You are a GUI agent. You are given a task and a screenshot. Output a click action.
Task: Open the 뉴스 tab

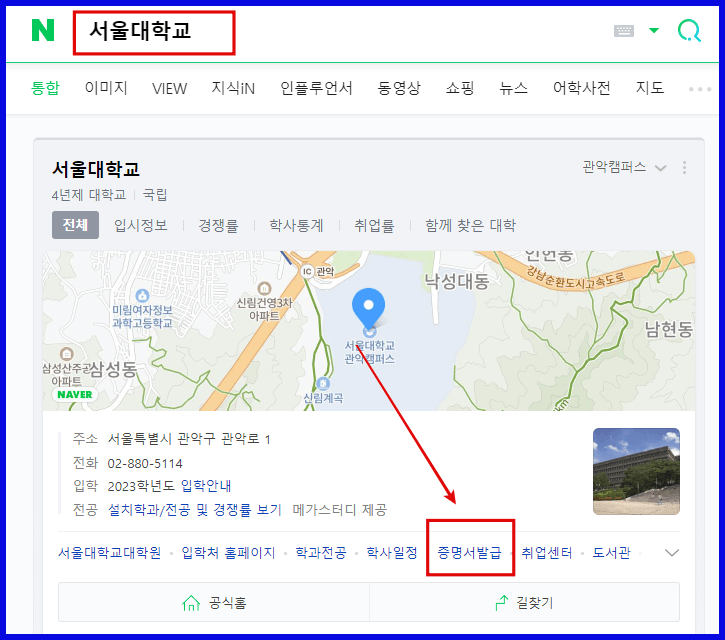point(513,88)
